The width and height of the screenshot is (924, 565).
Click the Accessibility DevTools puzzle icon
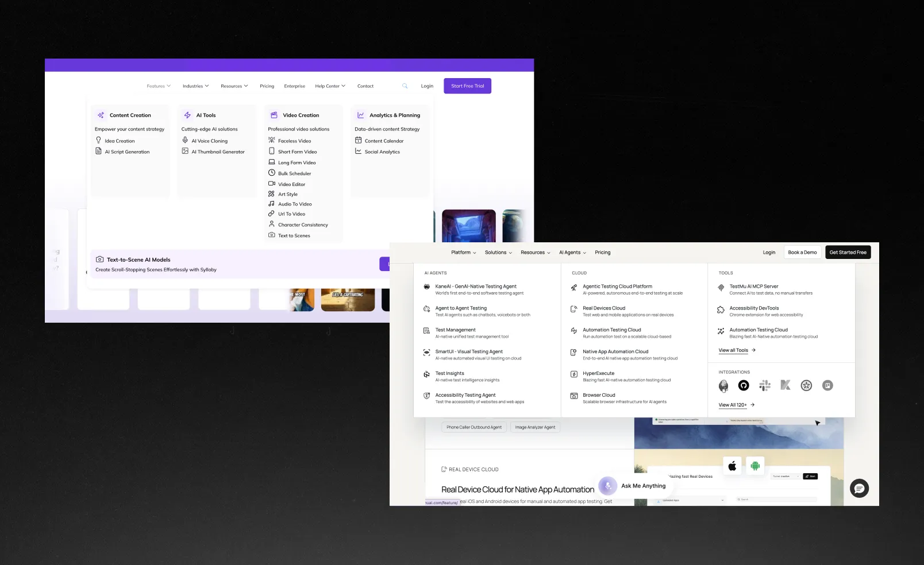click(x=721, y=310)
